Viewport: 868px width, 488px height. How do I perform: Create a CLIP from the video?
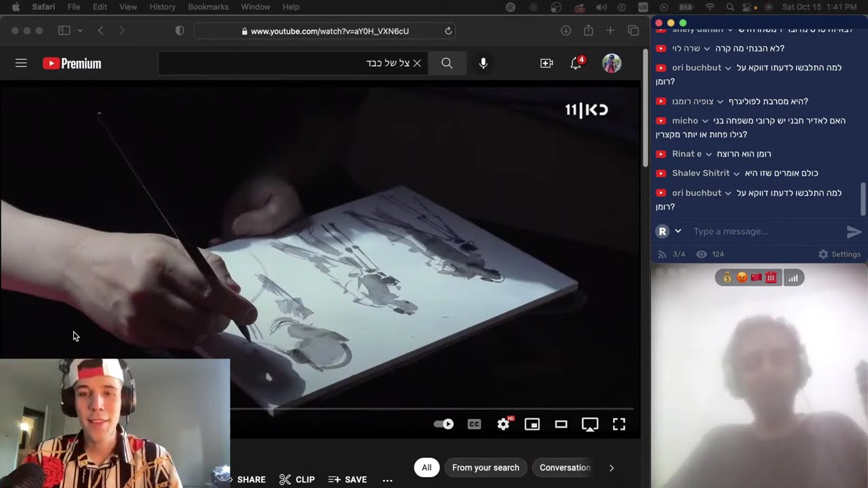click(x=297, y=479)
